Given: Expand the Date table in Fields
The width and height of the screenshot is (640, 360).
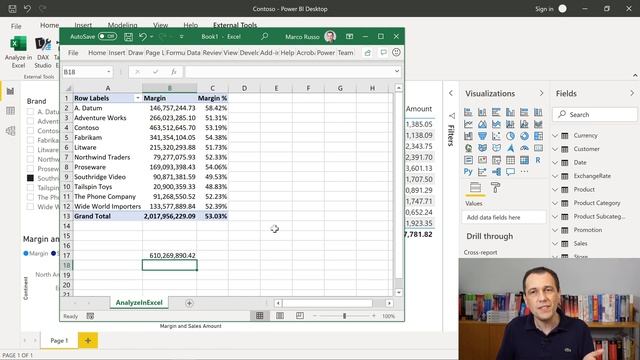Looking at the screenshot, I should coord(555,162).
